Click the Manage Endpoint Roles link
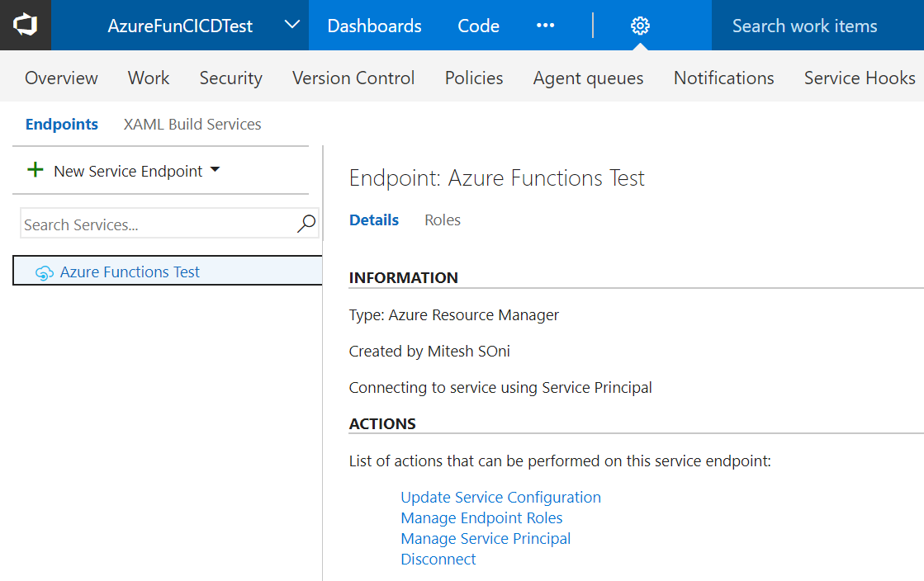 coord(481,518)
